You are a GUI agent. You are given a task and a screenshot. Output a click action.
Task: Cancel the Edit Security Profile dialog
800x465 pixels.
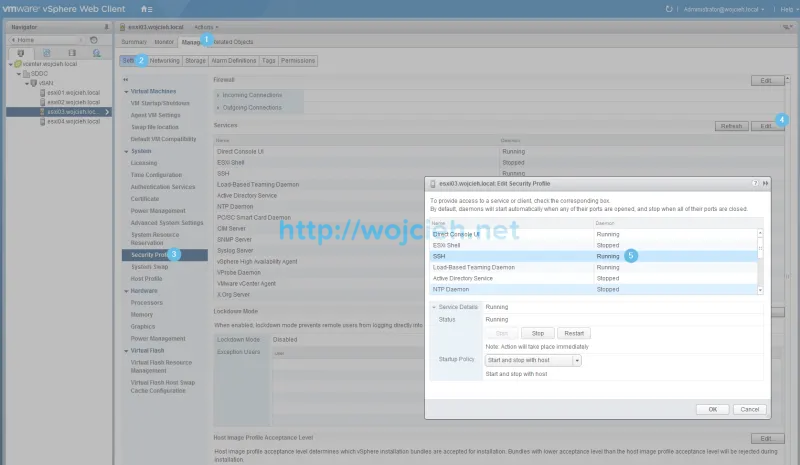[x=749, y=409]
